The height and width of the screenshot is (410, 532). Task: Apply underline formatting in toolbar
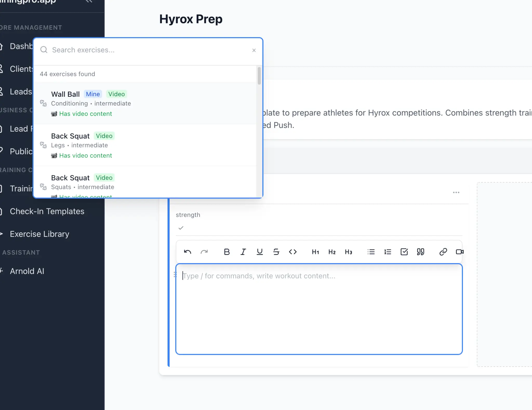(x=260, y=252)
